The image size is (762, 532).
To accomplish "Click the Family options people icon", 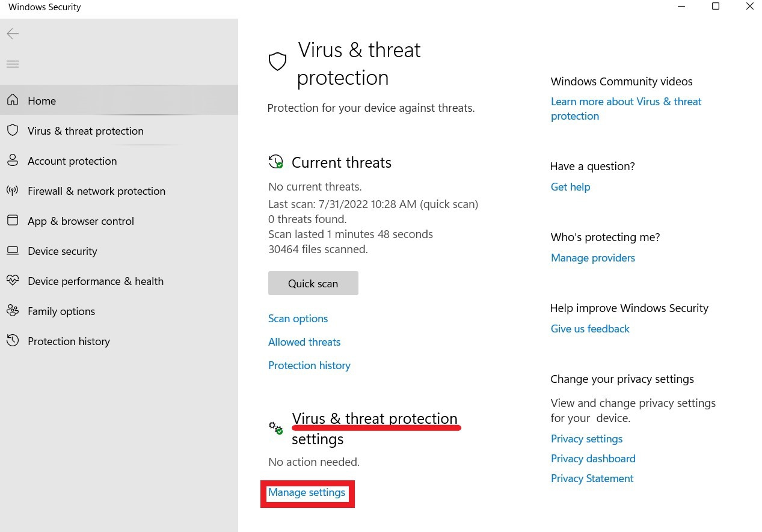I will tap(13, 311).
